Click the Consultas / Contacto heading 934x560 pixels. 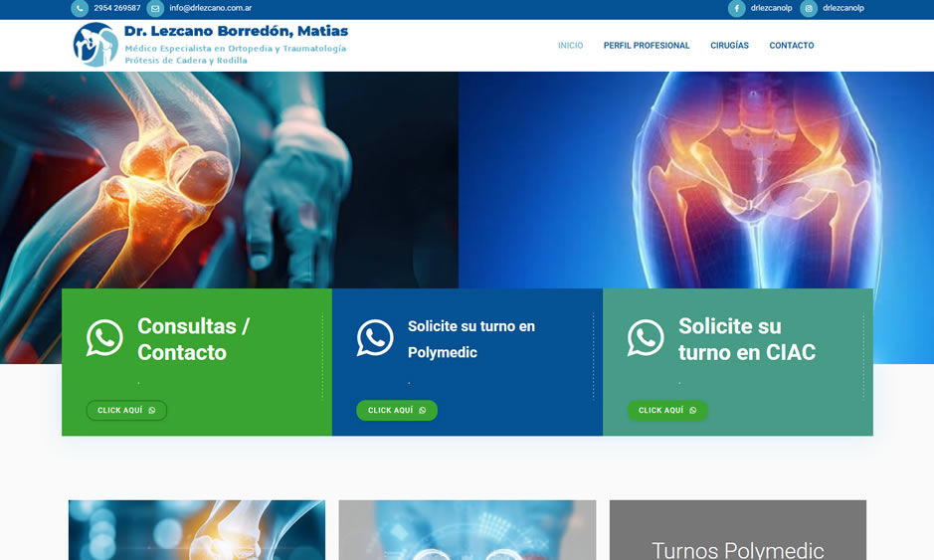(x=194, y=339)
